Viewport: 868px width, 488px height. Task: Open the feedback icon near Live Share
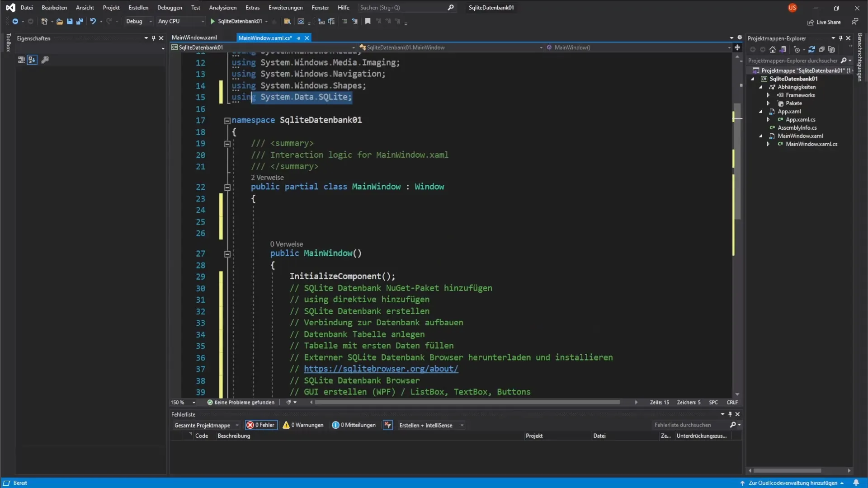pos(854,22)
